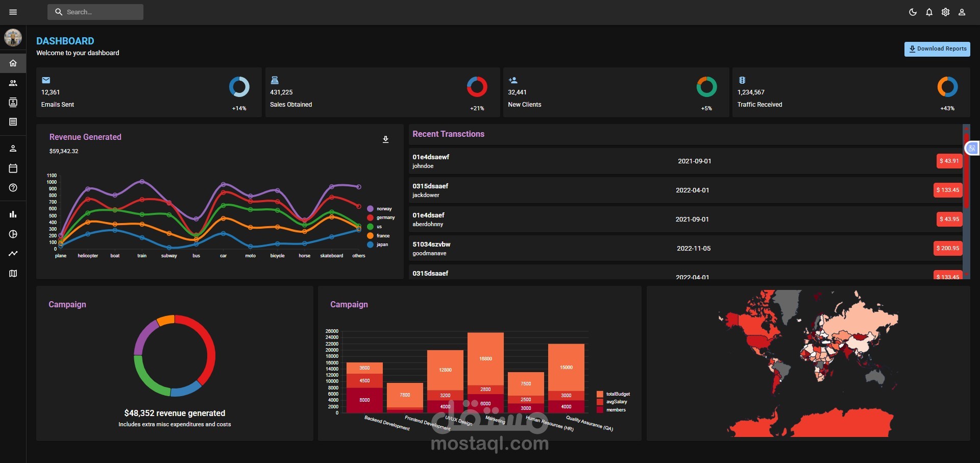Open the line chart sidebar icon
The width and height of the screenshot is (980, 463).
[x=13, y=253]
